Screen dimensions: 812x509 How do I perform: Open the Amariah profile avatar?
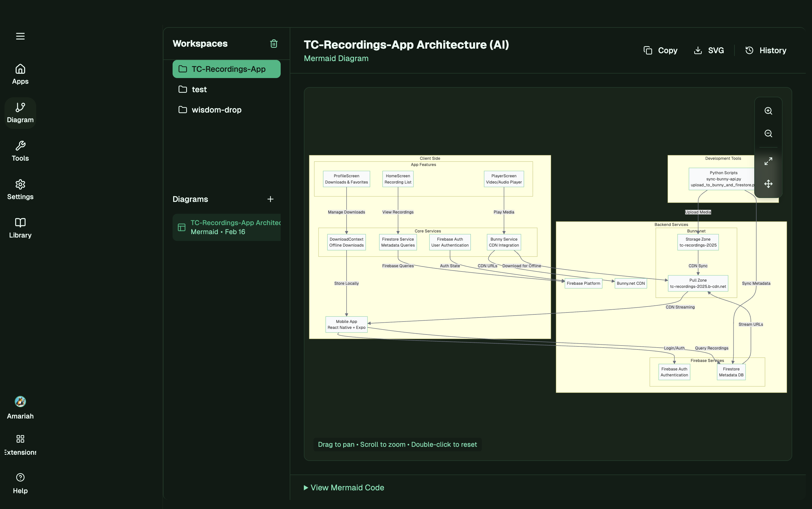point(20,401)
